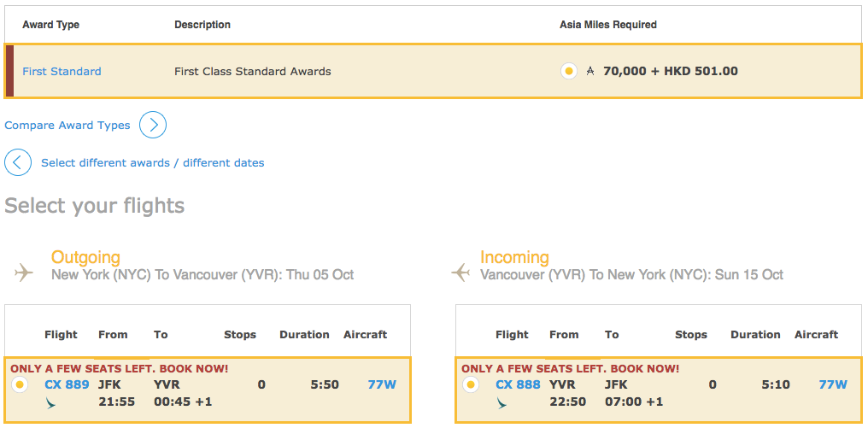Click the outgoing Duration column header
The width and height of the screenshot is (868, 428).
304,335
